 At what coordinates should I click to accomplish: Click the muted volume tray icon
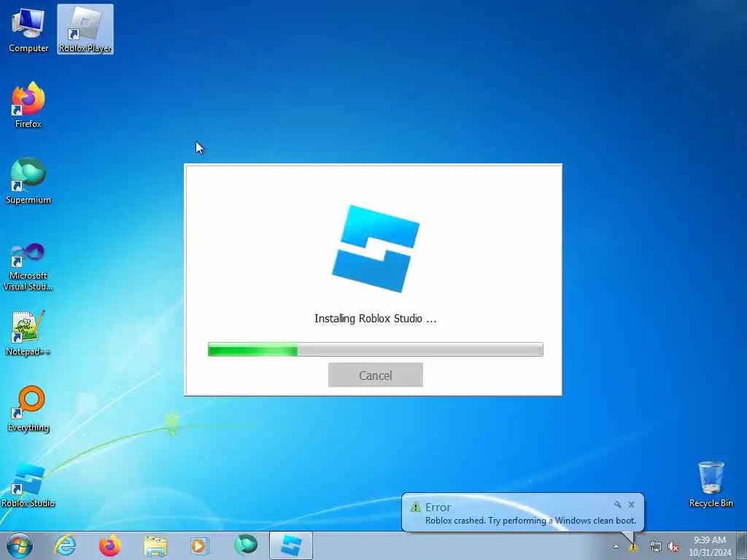point(673,547)
